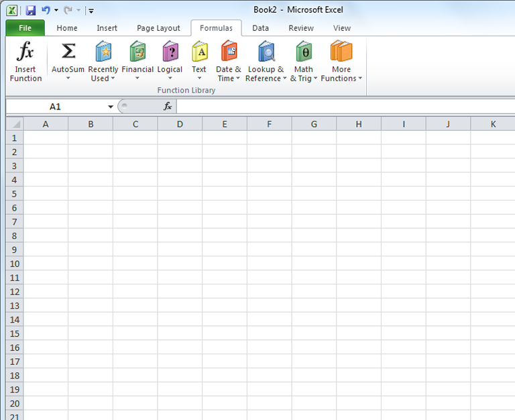Open the Date & Time functions icon
The width and height of the screenshot is (515, 420).
pos(229,52)
